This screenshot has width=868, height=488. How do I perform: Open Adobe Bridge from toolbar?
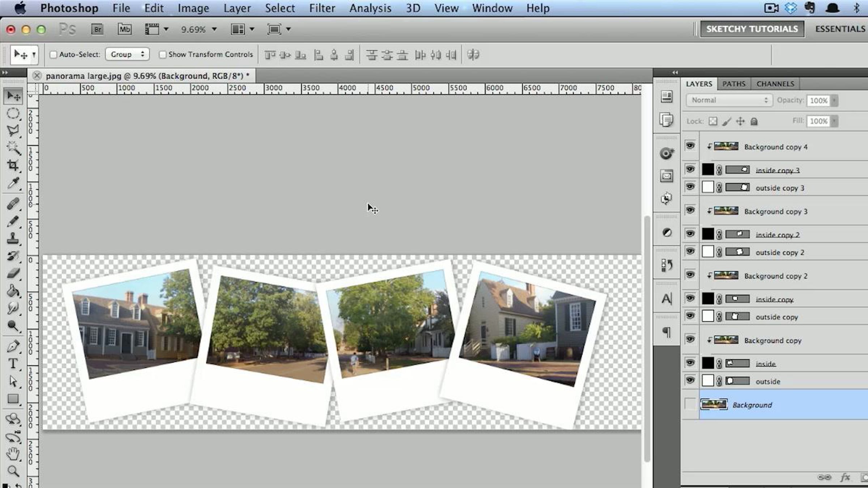97,29
